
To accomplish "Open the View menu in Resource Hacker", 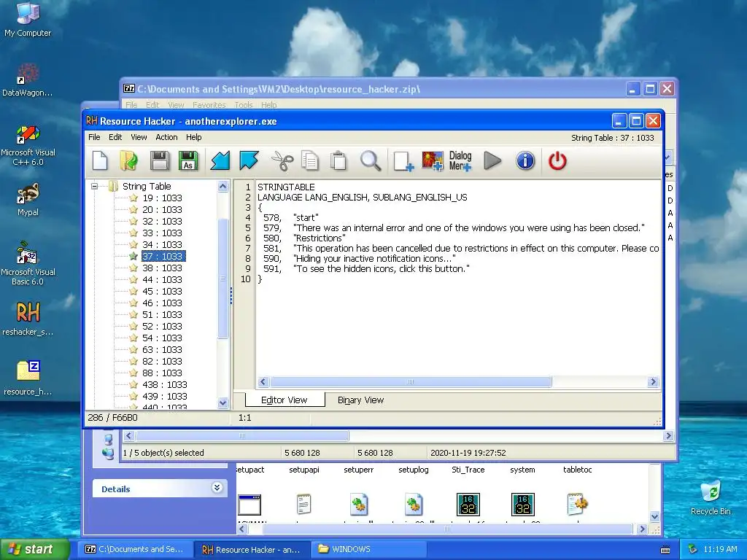I will click(x=139, y=137).
